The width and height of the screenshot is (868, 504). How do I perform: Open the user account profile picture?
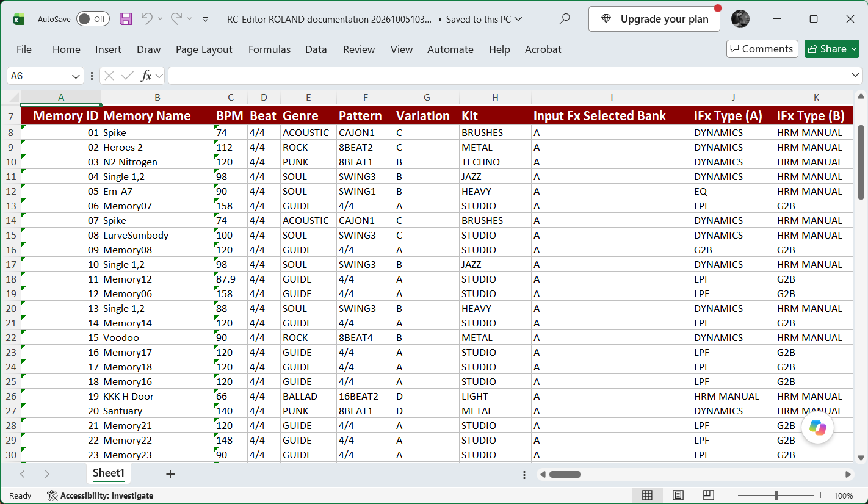tap(740, 19)
